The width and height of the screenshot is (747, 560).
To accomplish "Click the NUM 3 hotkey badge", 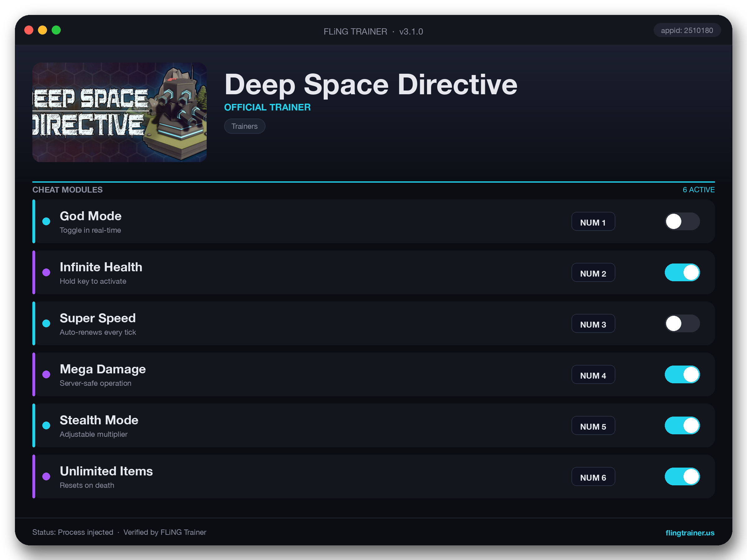I will (x=593, y=323).
